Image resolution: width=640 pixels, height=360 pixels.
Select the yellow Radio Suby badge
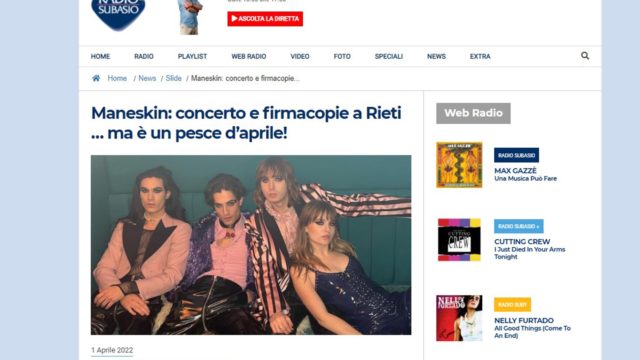coord(512,304)
